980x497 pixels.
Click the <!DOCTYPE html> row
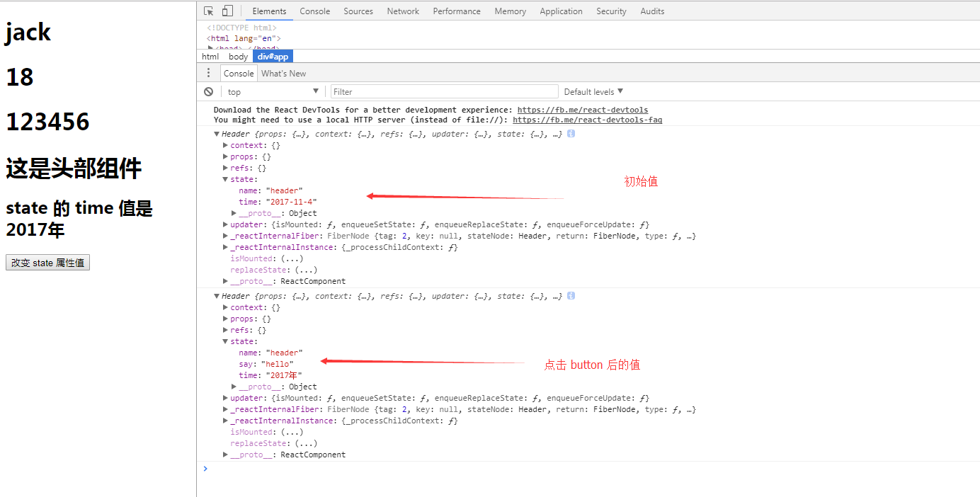click(241, 28)
